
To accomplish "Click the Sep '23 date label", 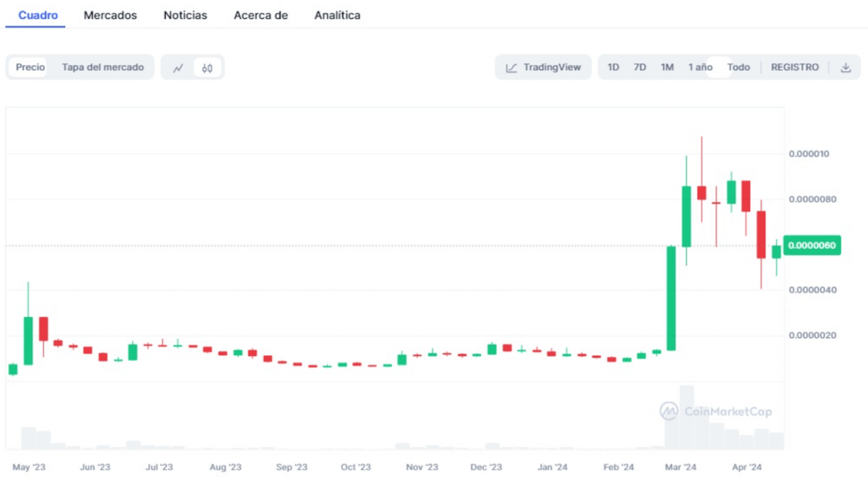I will coord(292,467).
